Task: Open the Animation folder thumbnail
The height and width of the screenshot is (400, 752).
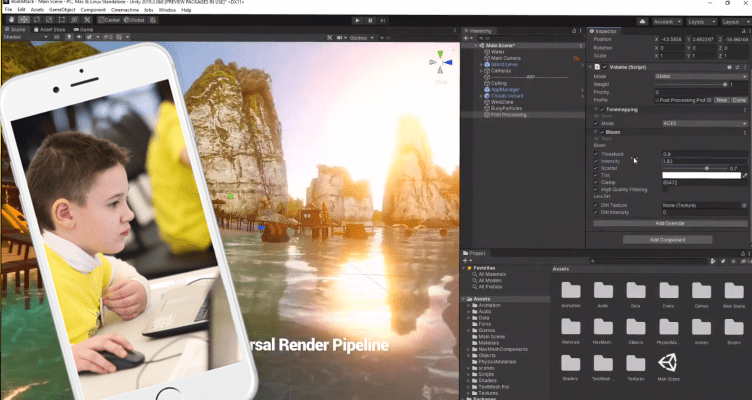Action: click(571, 290)
